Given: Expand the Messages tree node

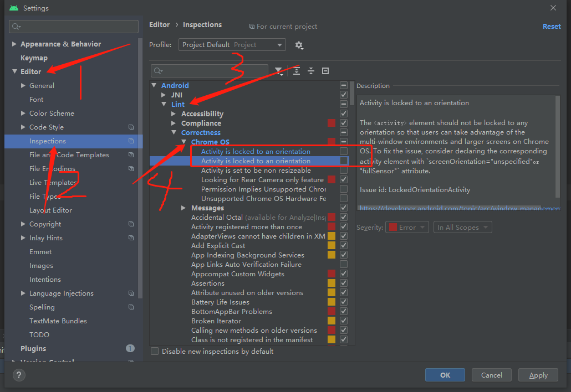Looking at the screenshot, I should [183, 208].
